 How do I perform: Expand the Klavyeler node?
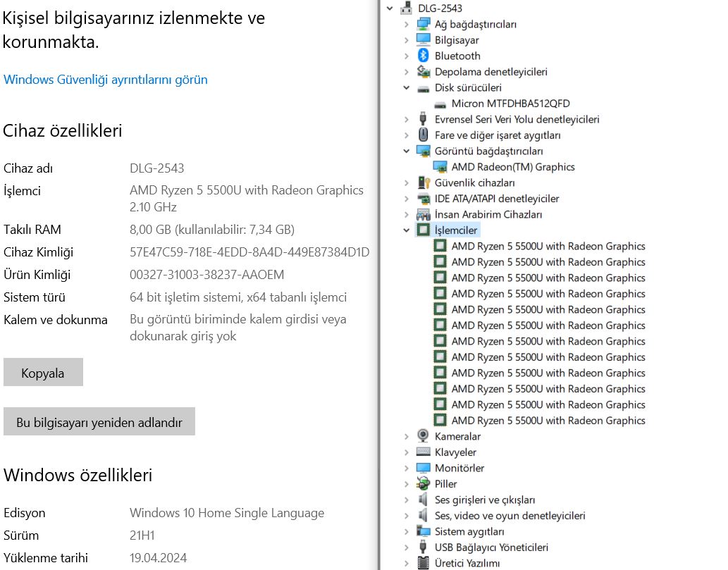pos(406,452)
